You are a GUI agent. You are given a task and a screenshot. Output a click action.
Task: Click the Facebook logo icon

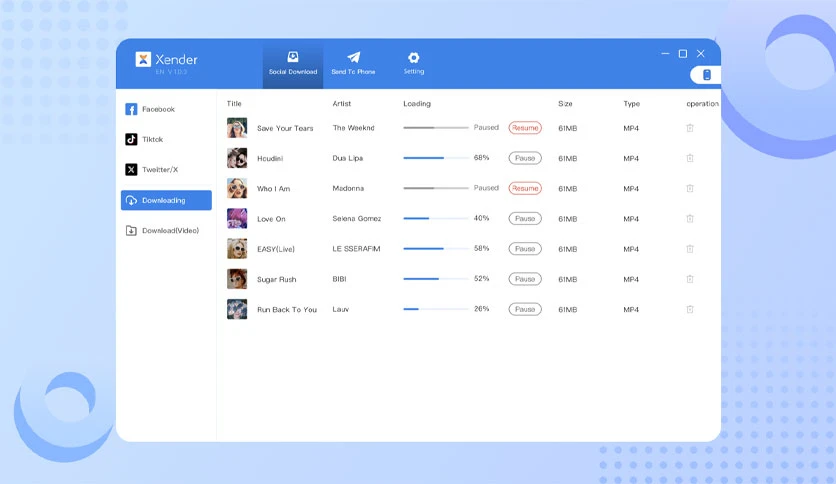(x=131, y=109)
